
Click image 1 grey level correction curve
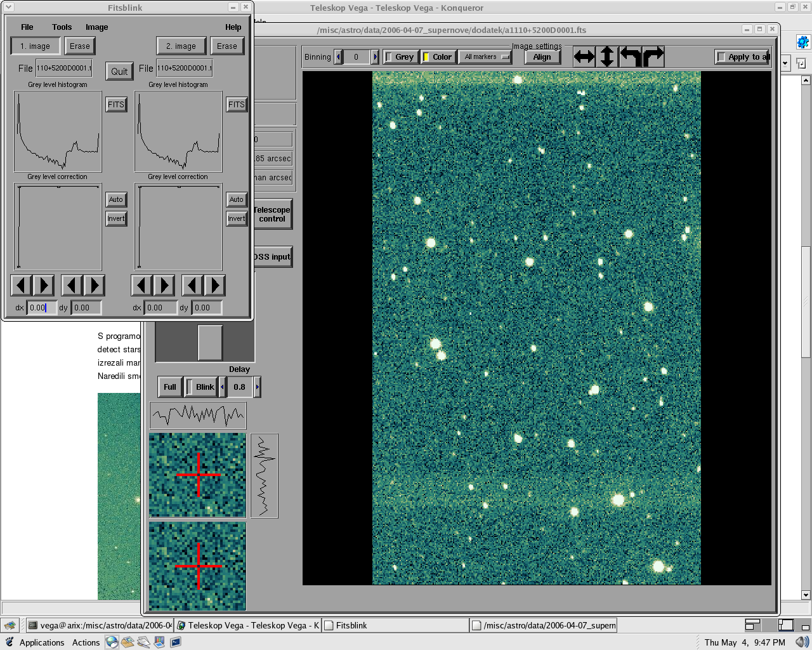tap(58, 227)
